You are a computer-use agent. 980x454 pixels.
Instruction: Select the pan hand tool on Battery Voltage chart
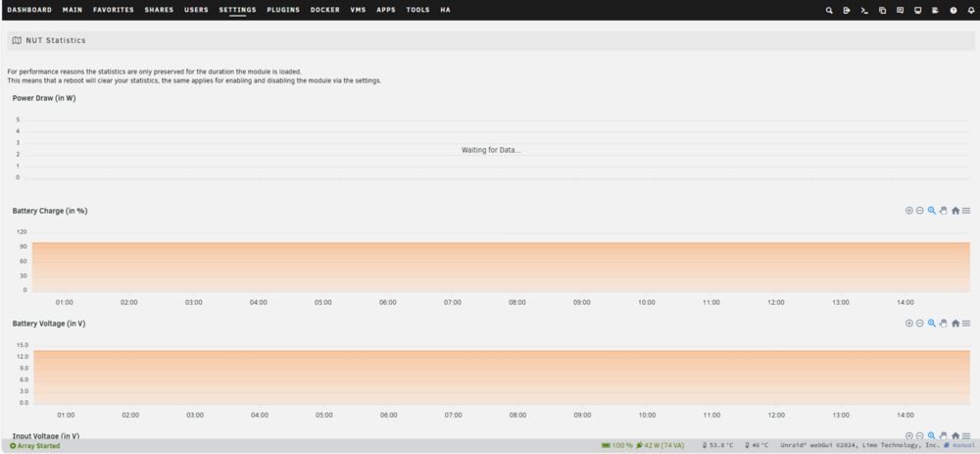tap(943, 324)
